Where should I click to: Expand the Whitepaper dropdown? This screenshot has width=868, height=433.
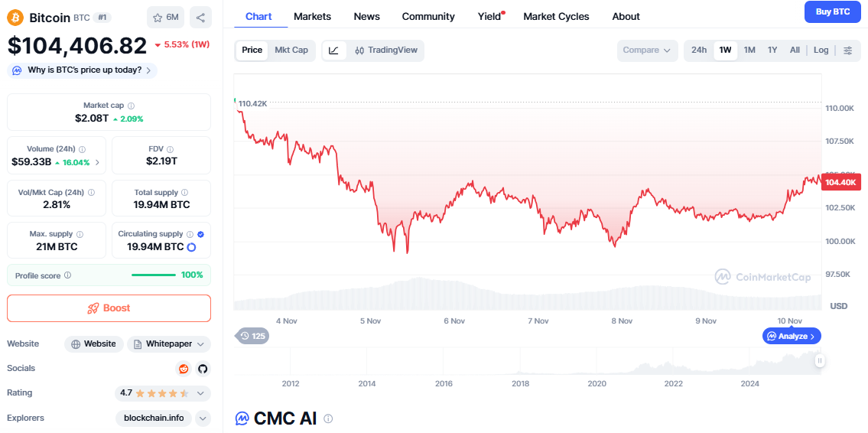[x=169, y=344]
